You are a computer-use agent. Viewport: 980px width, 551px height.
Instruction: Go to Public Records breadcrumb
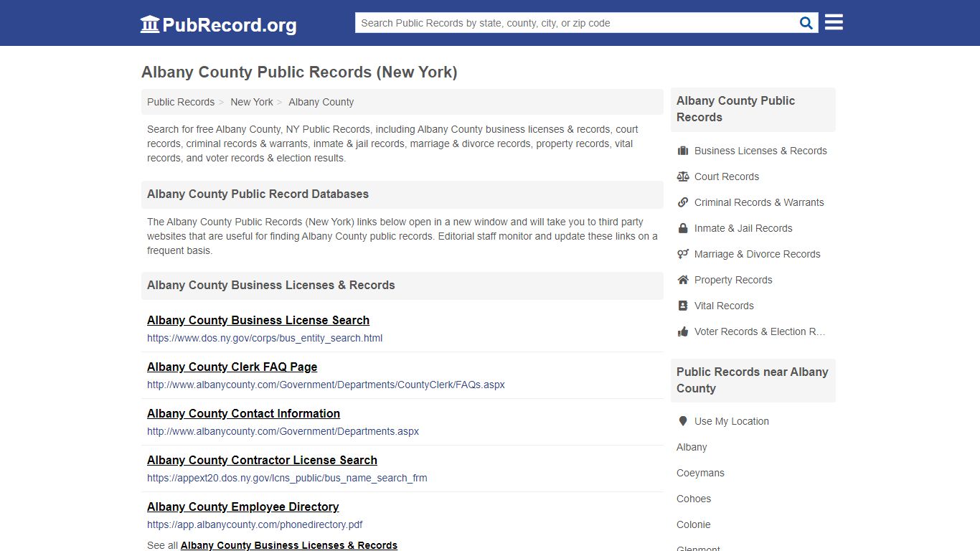pyautogui.click(x=181, y=102)
